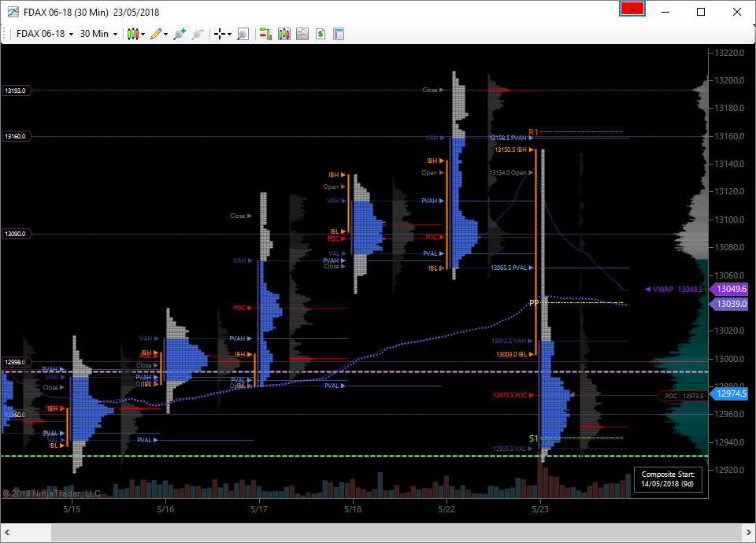Viewport: 756px width, 543px height.
Task: Click the 13160.0 price line label
Action: pyautogui.click(x=17, y=136)
